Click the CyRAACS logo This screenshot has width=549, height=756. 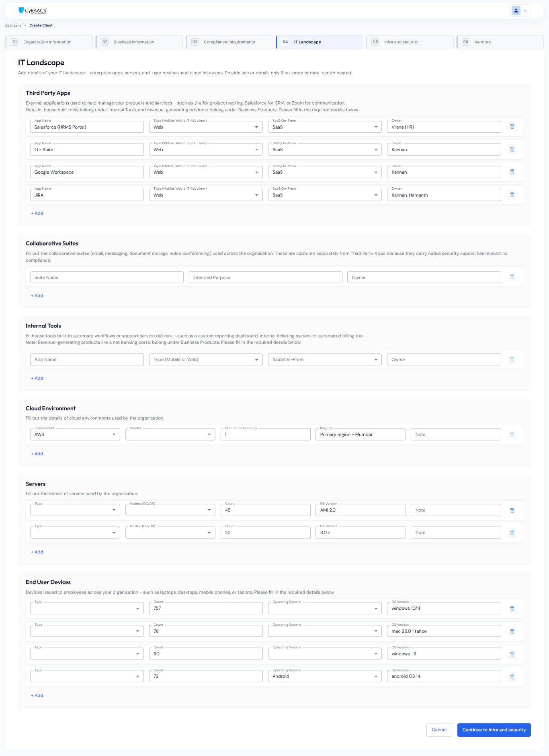(x=33, y=10)
